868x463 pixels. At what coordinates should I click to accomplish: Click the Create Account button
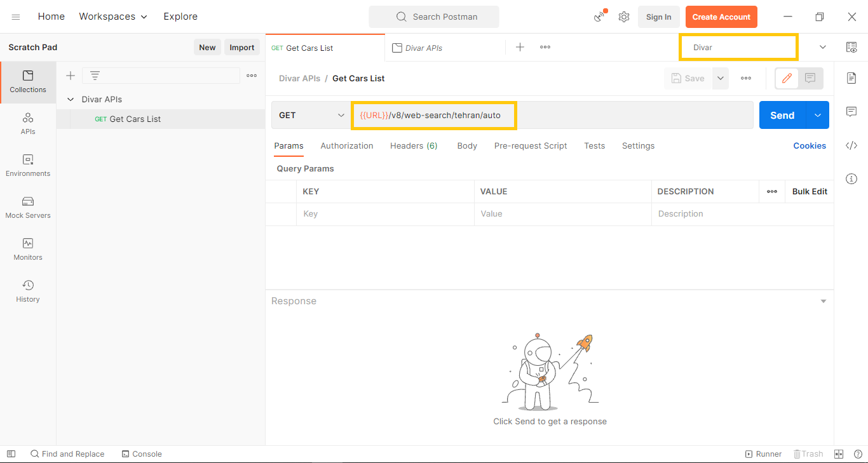(721, 17)
